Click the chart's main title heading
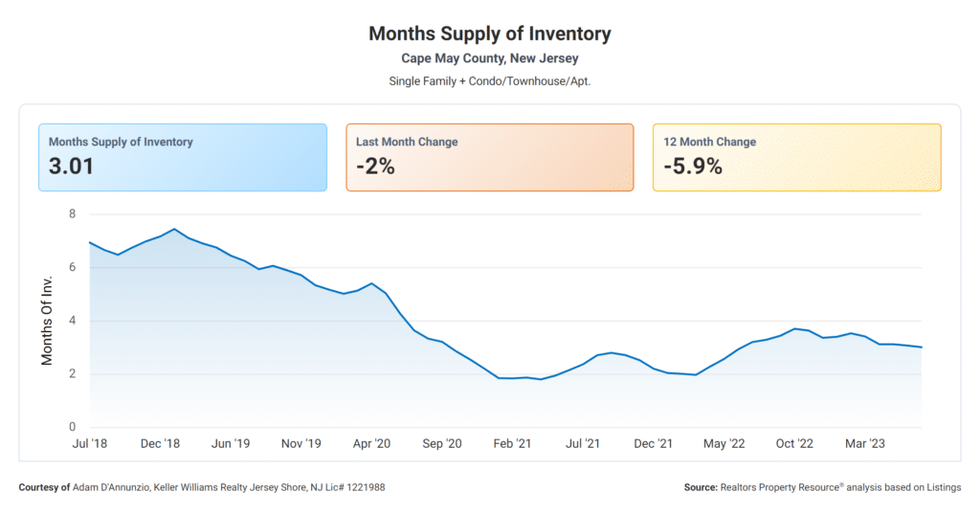Image resolution: width=980 pixels, height=514 pixels. pyautogui.click(x=489, y=34)
